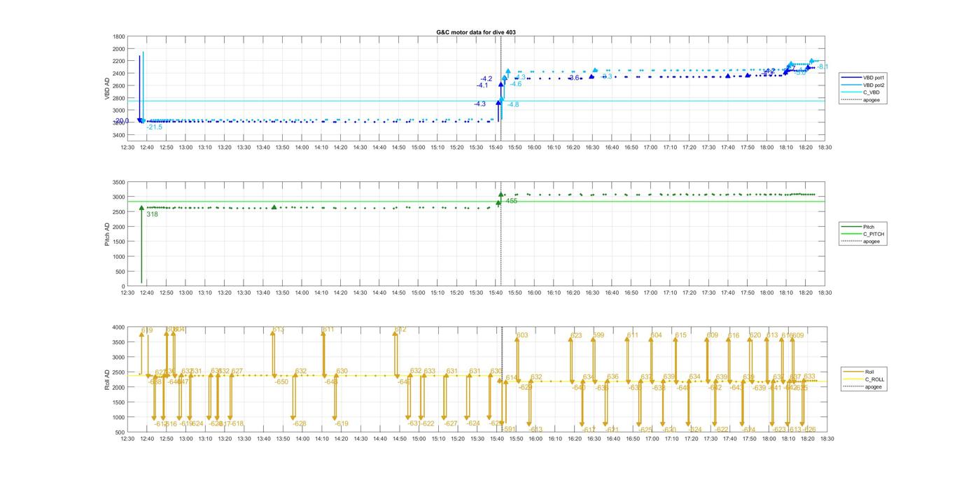Click the "4000" tick on Roll y-axis
The image size is (980, 485).
[119, 328]
